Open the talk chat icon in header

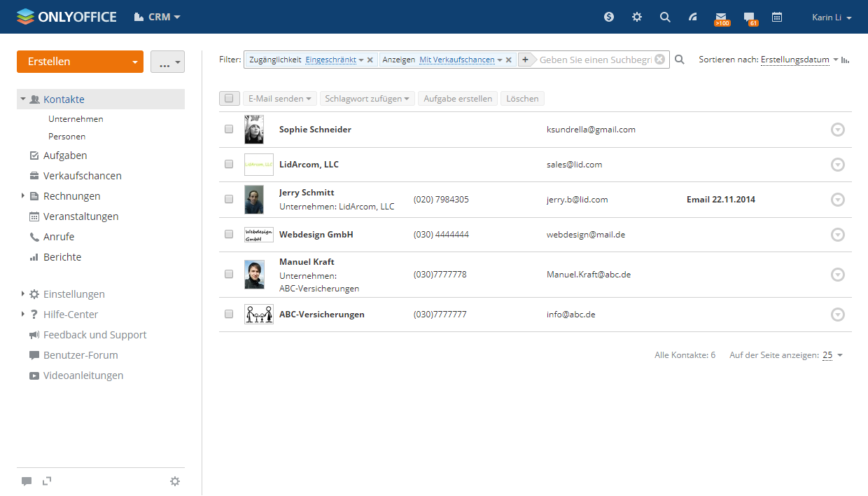(749, 17)
